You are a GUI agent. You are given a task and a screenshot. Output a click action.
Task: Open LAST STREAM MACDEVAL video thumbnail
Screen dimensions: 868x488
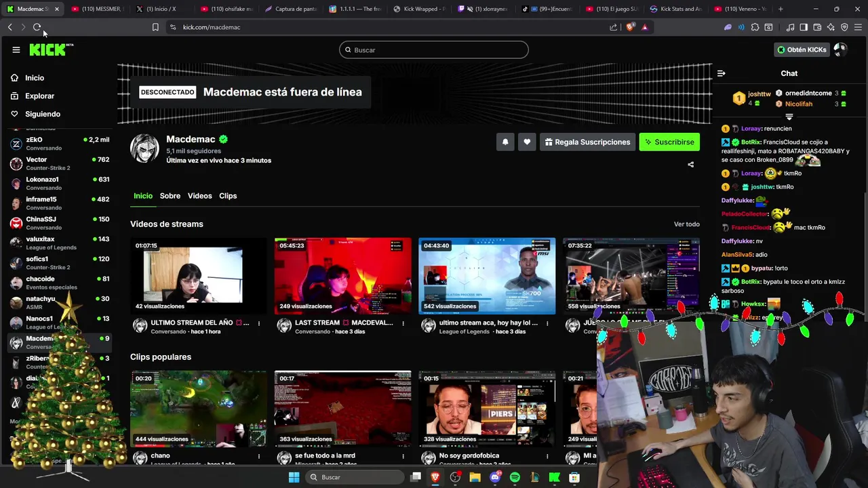(343, 276)
